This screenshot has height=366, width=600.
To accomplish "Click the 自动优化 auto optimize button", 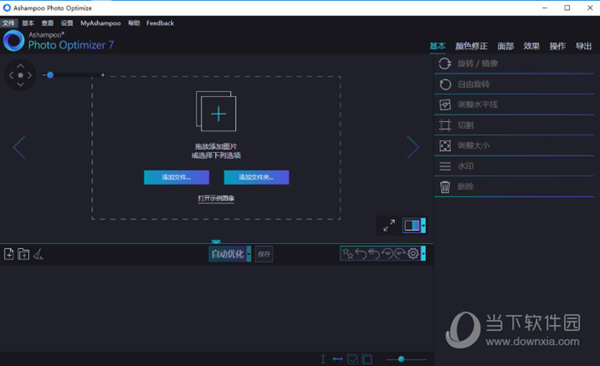I will (x=227, y=254).
